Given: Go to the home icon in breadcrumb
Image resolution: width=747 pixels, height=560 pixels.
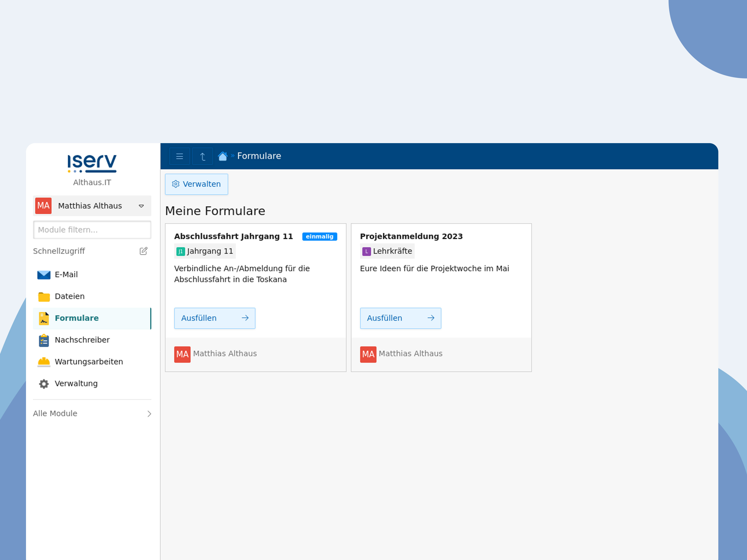Looking at the screenshot, I should (223, 156).
